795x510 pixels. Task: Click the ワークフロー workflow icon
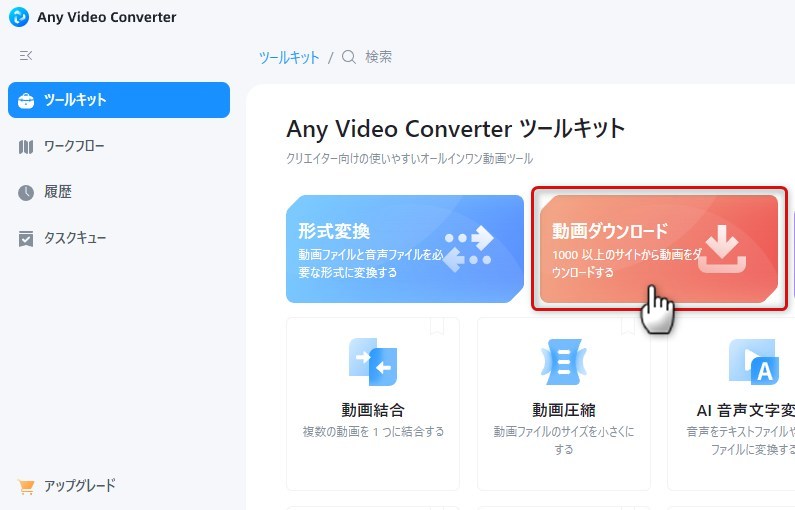click(26, 147)
